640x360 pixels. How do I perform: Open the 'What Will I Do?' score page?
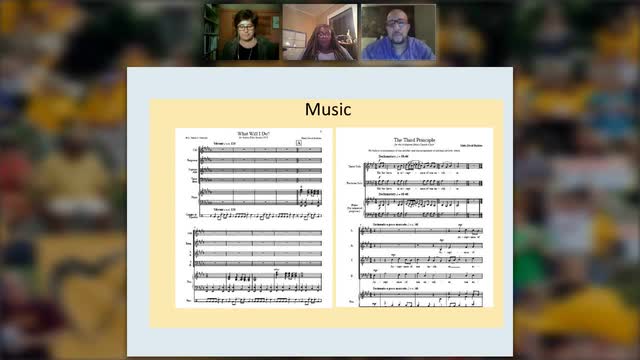(x=253, y=218)
